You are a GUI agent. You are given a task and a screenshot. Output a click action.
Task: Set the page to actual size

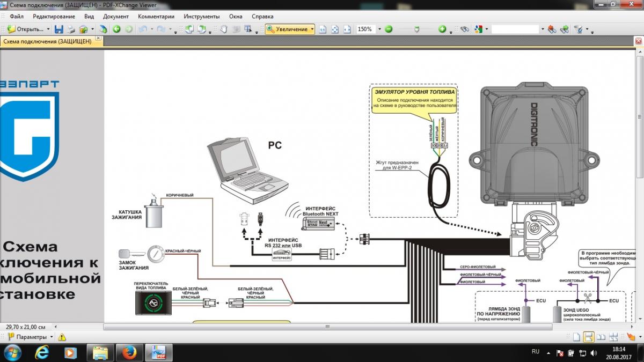(x=323, y=29)
